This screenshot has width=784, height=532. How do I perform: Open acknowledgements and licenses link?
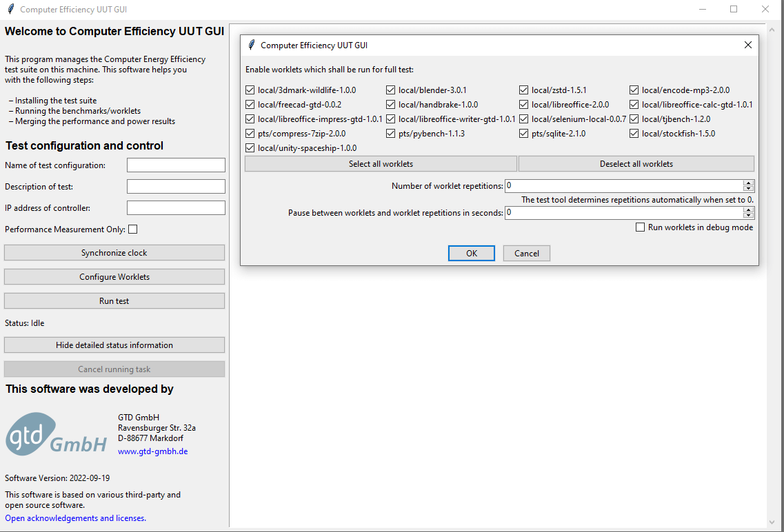click(x=75, y=518)
